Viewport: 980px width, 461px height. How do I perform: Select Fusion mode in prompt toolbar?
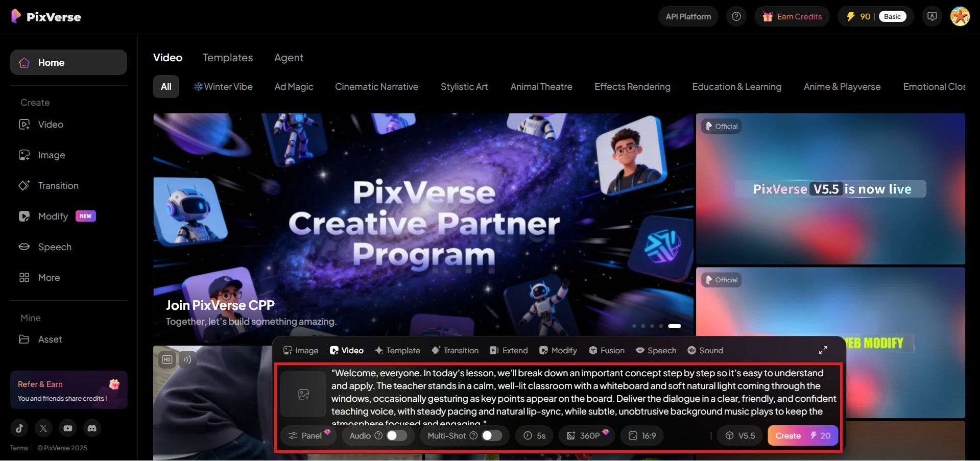(607, 350)
